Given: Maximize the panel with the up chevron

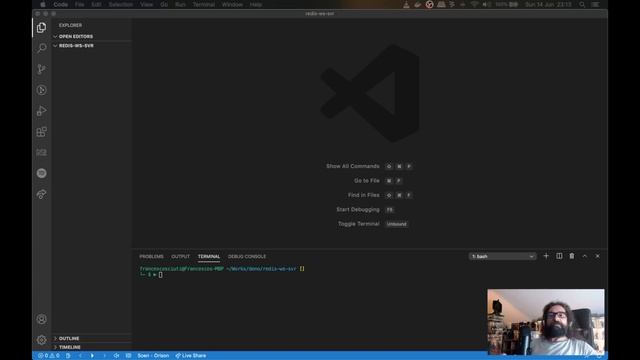Looking at the screenshot, I should [x=584, y=256].
